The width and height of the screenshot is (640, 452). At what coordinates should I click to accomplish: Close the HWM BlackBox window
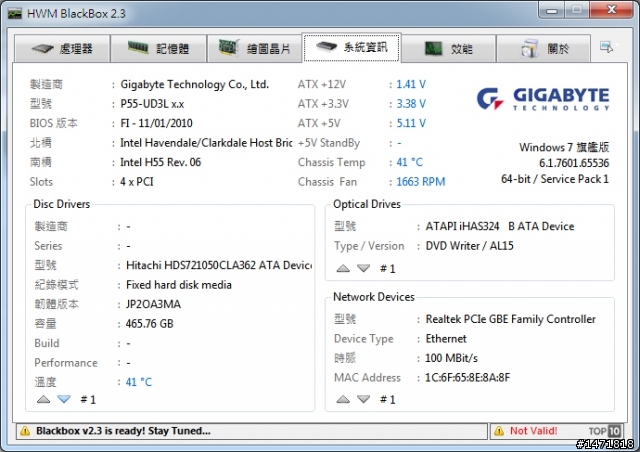tap(611, 10)
